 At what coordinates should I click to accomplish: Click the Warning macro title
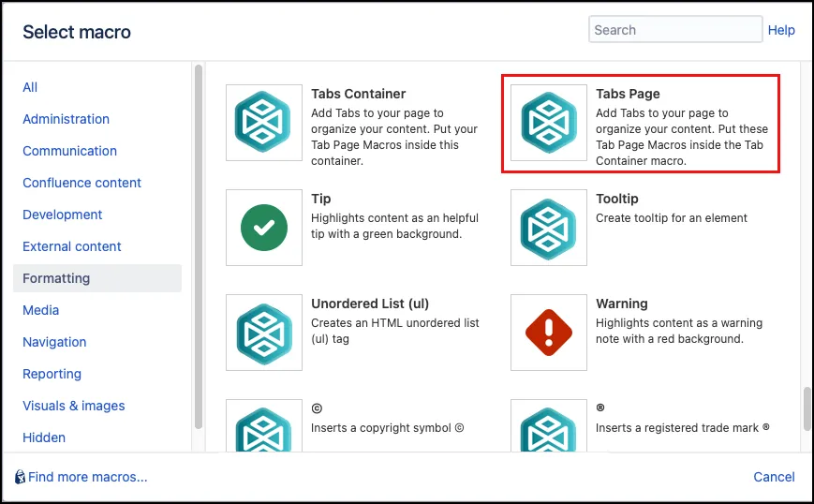[621, 304]
